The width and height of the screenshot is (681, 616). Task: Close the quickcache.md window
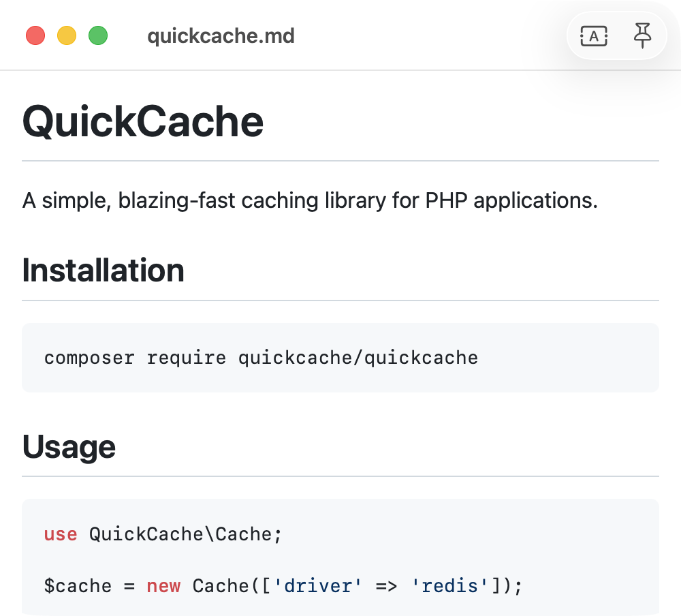coord(35,35)
